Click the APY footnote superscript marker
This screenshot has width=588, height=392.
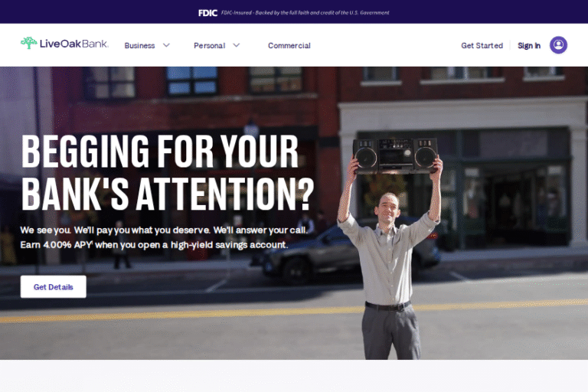click(92, 243)
